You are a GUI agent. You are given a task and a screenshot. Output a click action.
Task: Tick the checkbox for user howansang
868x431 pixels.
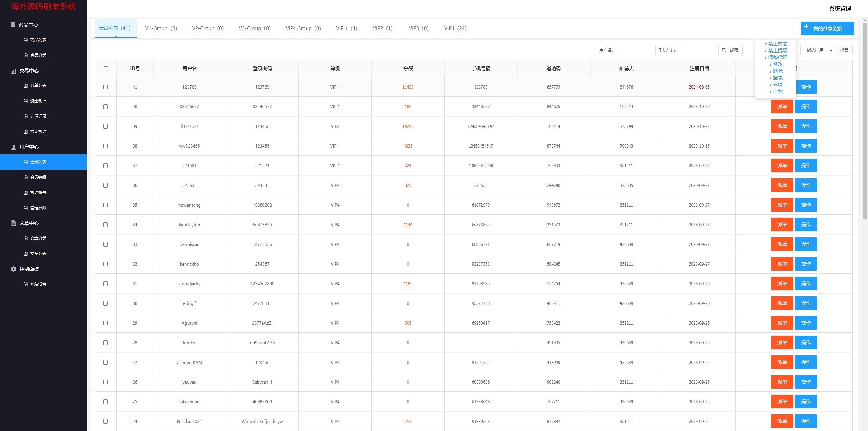pos(106,205)
